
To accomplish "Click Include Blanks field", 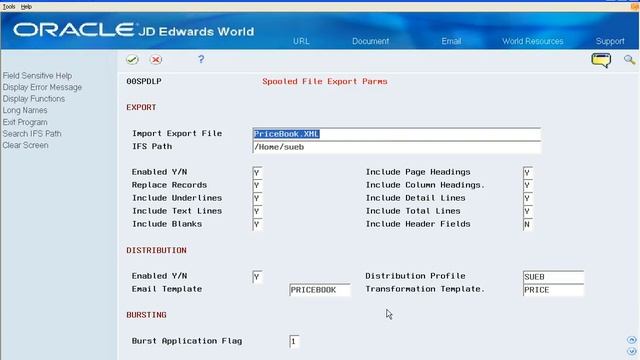I will pyautogui.click(x=257, y=224).
